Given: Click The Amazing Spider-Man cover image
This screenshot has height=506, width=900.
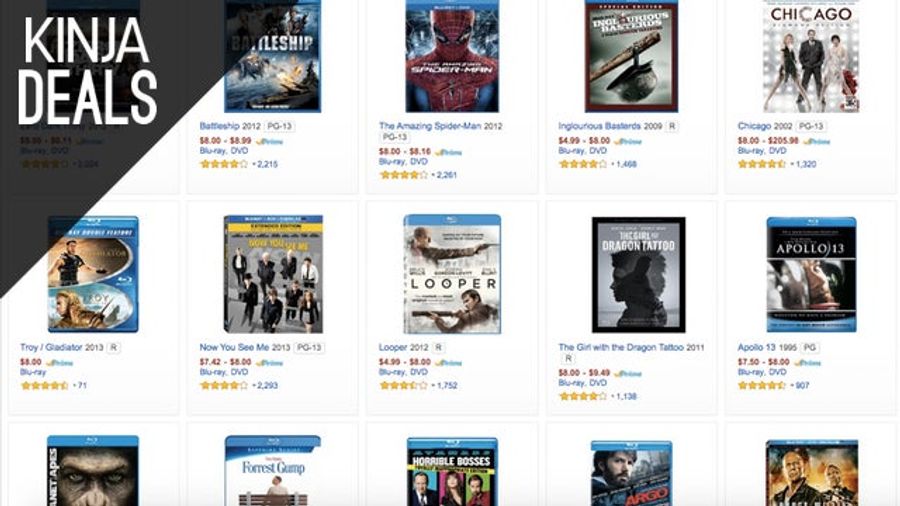Looking at the screenshot, I should point(452,56).
